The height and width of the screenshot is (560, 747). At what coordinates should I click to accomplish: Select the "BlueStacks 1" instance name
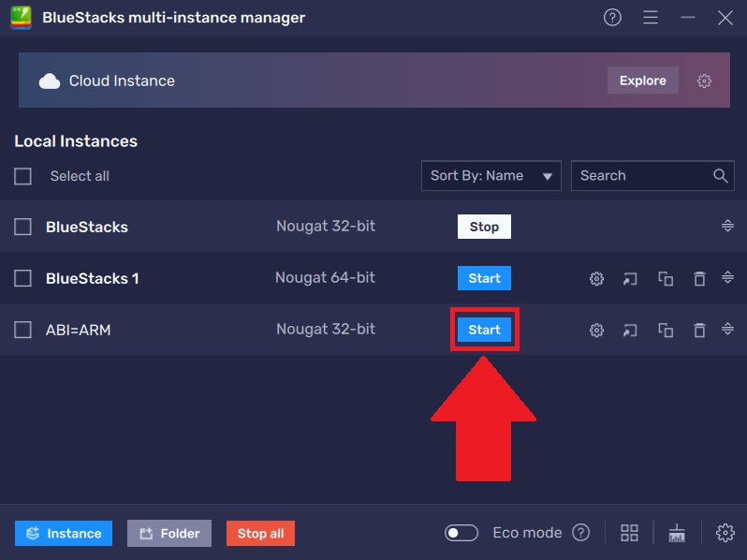[92, 278]
